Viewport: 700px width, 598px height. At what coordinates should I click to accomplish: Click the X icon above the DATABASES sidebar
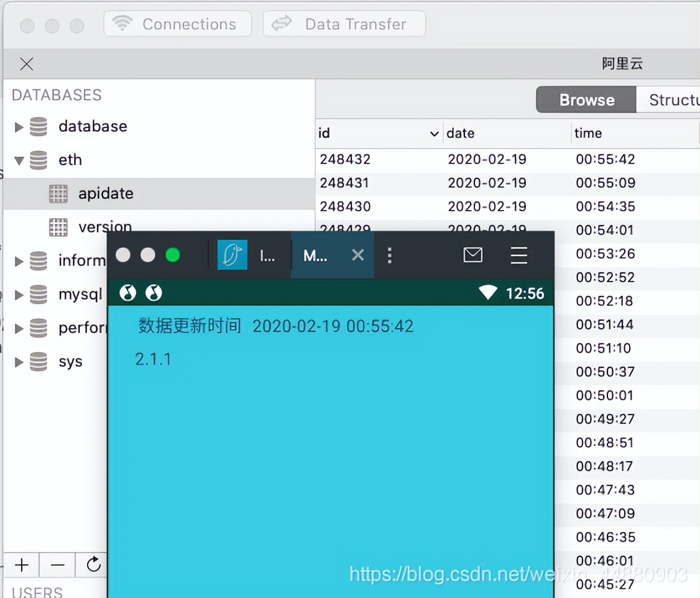[x=26, y=64]
